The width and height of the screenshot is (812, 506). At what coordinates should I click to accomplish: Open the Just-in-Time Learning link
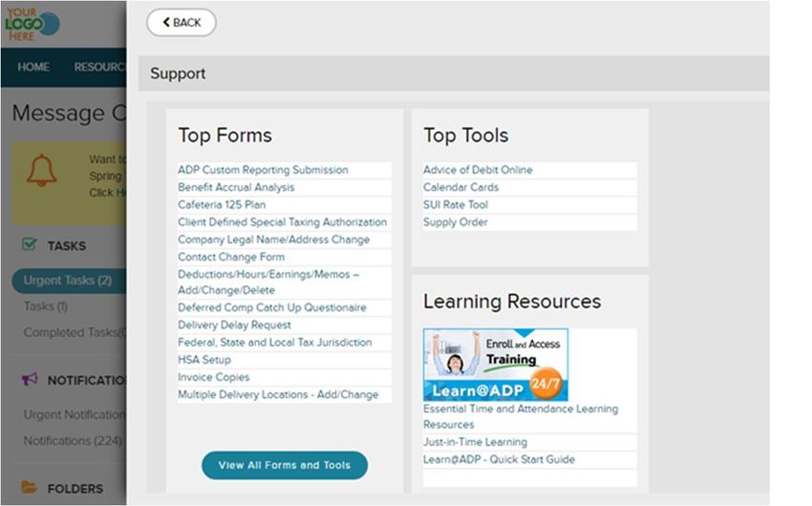(x=475, y=442)
